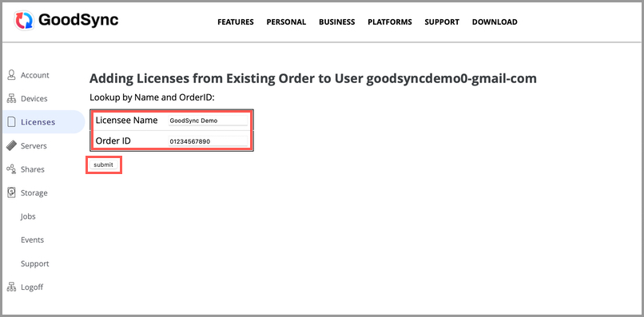The height and width of the screenshot is (317, 644).
Task: Go to the DOWNLOAD page
Action: coord(495,22)
